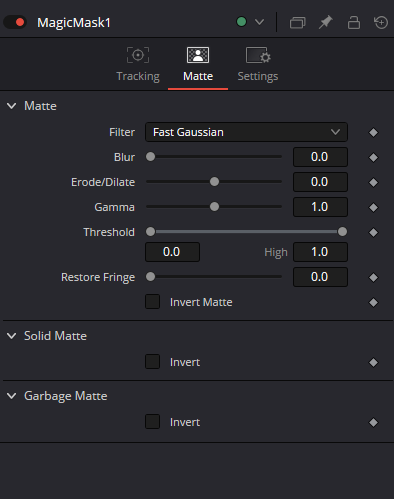Click the Threshold low value field
Viewport: 394px width, 499px height.
click(172, 252)
